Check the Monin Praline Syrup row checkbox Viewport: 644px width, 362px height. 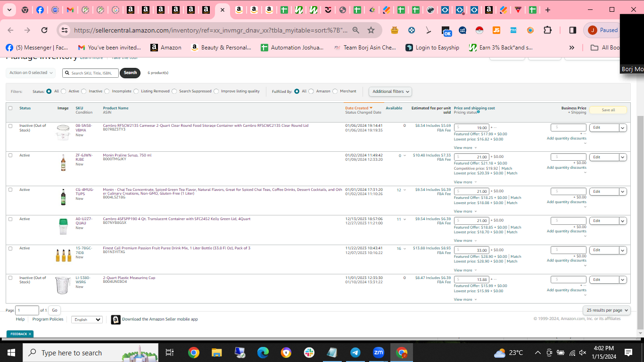tap(10, 155)
